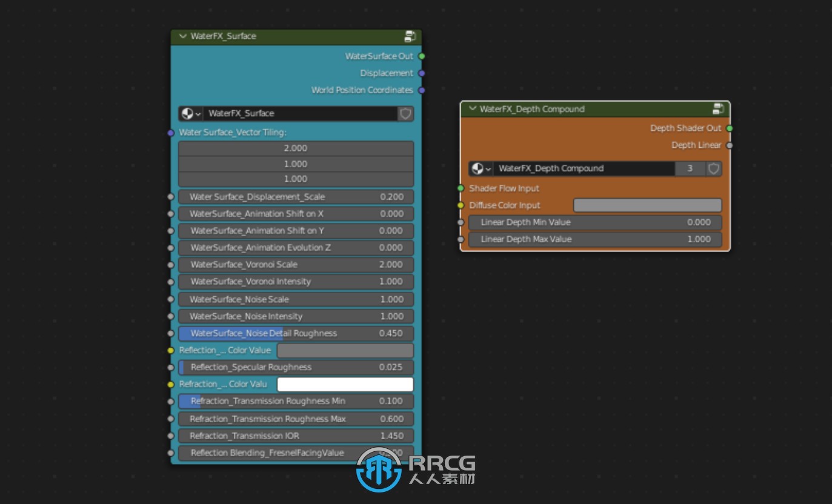Click the Vector Tiling Z value field
The height and width of the screenshot is (504, 832).
point(296,179)
